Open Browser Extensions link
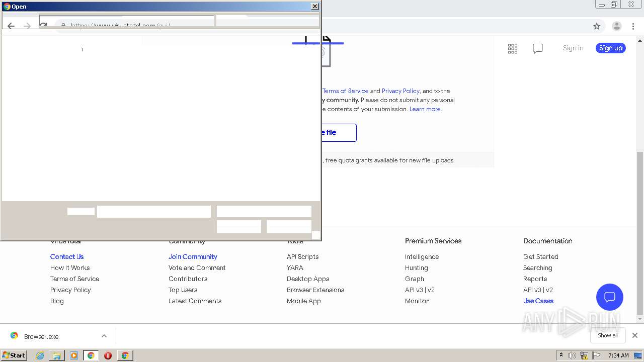 click(x=315, y=290)
